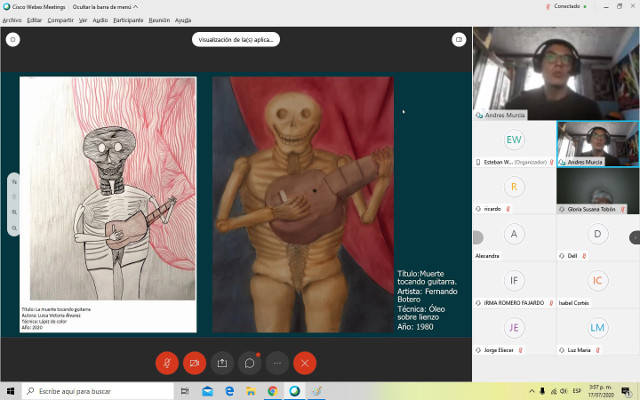The height and width of the screenshot is (400, 640).
Task: Open Participante menu
Action: click(x=128, y=20)
